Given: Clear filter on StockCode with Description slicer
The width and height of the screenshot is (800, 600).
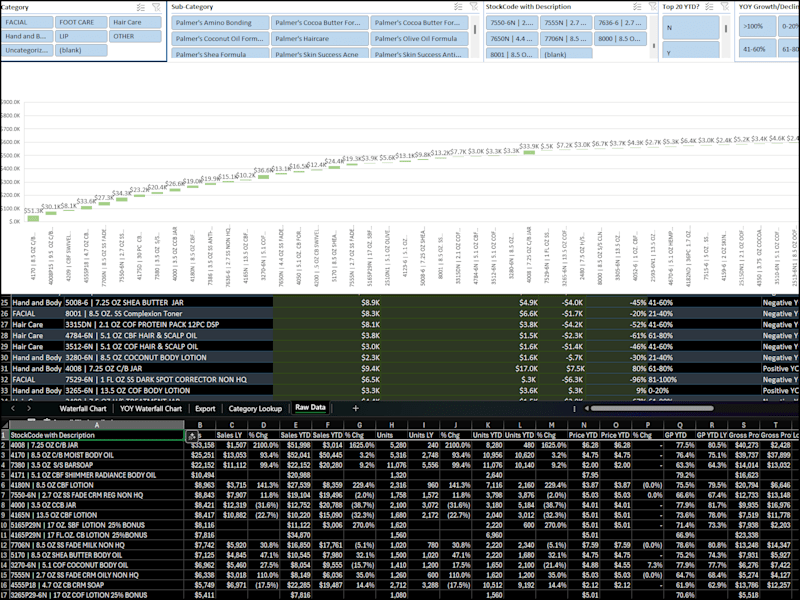Looking at the screenshot, I should 652,7.
